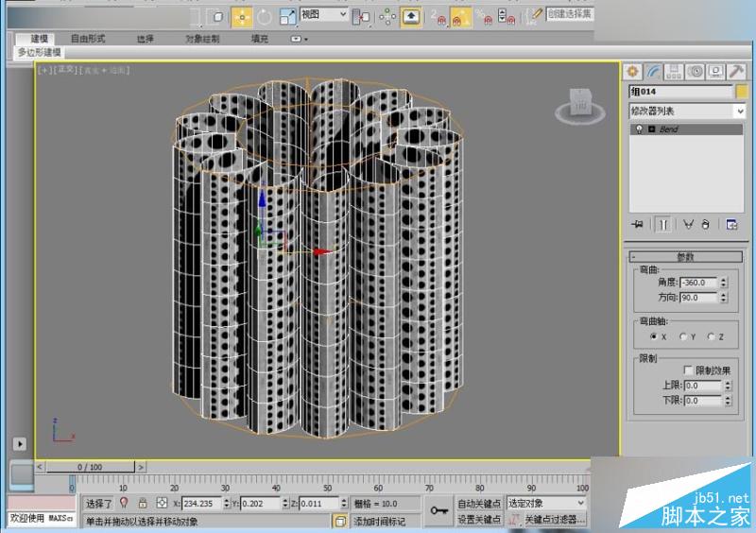Toggle the Bend modifier lightbulb
Viewport: 756px width, 533px height.
pos(640,129)
